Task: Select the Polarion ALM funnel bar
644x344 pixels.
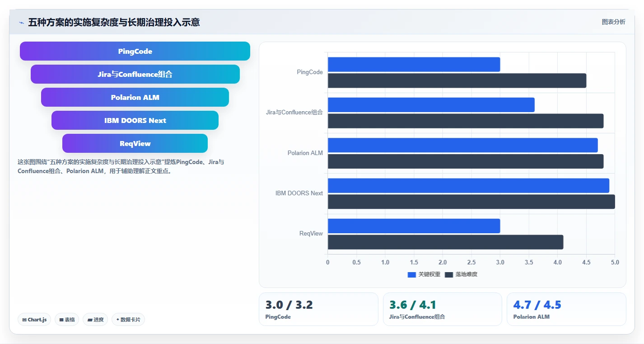Action: point(135,97)
